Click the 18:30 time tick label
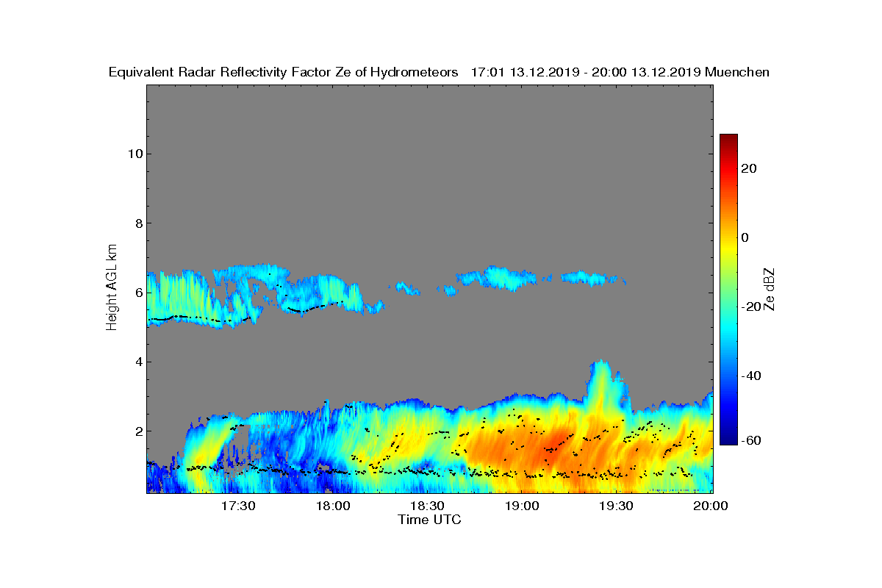This screenshot has height=588, width=882. click(x=427, y=506)
